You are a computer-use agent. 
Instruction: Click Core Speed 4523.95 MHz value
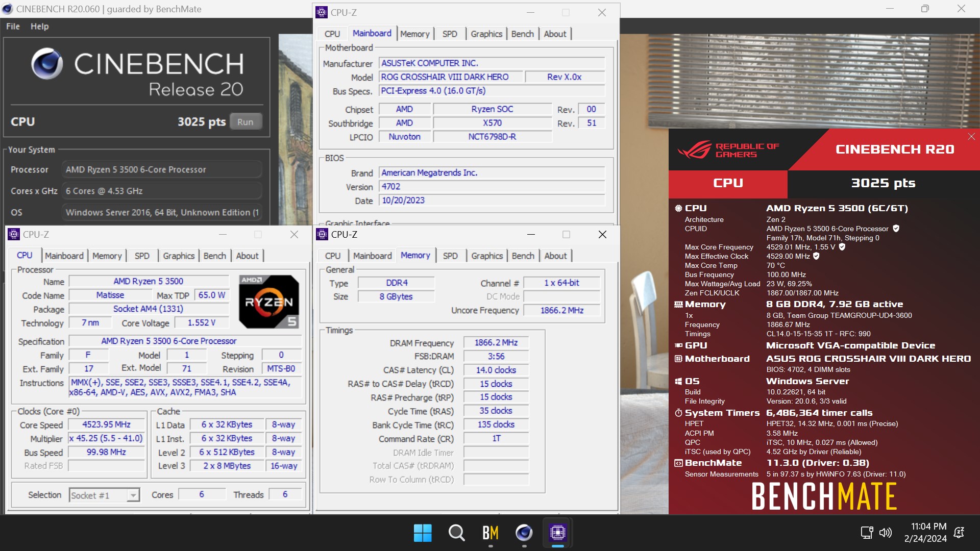pos(107,424)
